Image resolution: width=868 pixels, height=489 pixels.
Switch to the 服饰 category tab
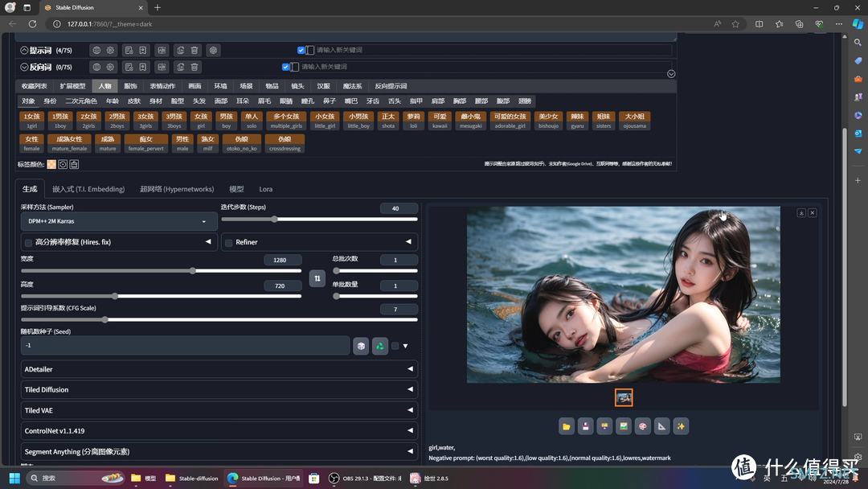point(131,86)
